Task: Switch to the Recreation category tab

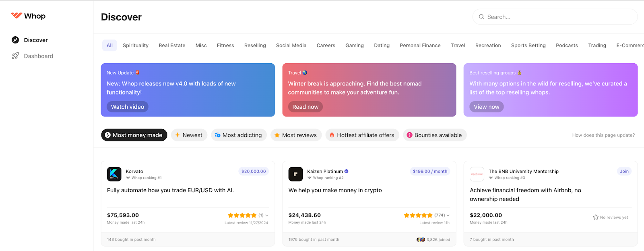Action: click(488, 46)
